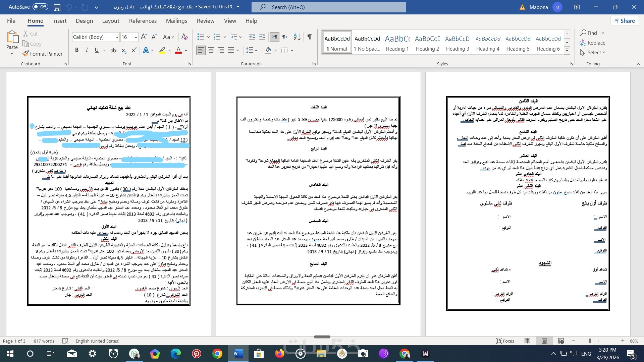Toggle left-to-right text direction
This screenshot has width=644, height=362.
[274, 37]
